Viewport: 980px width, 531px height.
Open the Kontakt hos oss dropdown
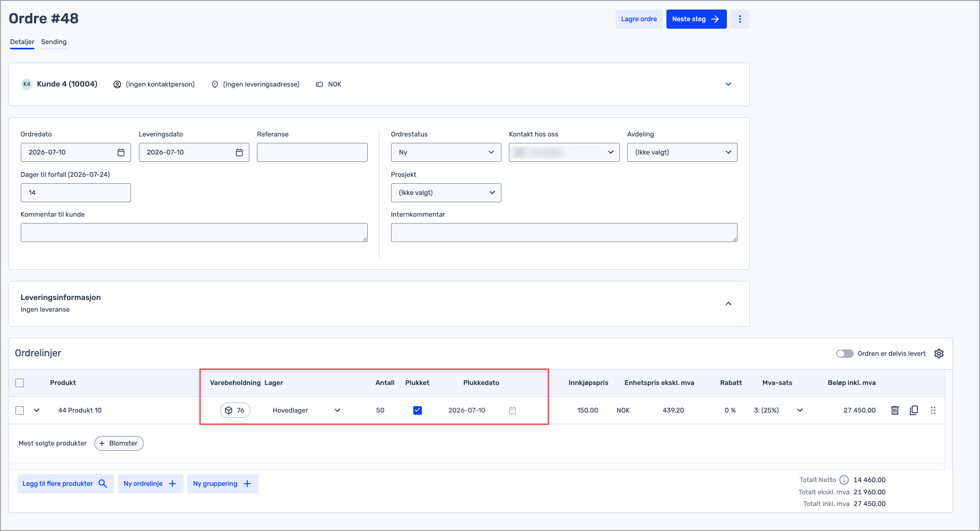pos(564,152)
